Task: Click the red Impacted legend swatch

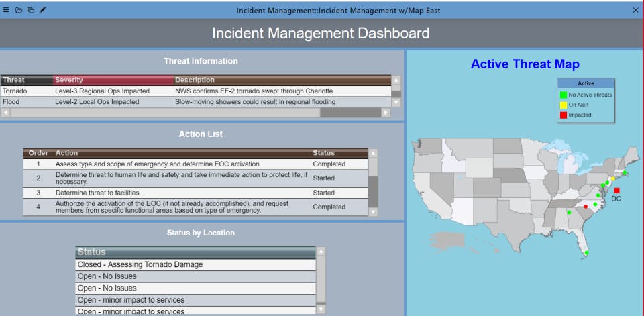Action: (563, 115)
